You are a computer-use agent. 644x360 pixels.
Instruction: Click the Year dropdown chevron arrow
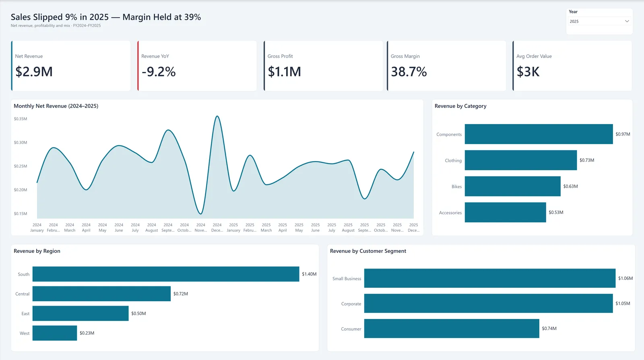(627, 21)
